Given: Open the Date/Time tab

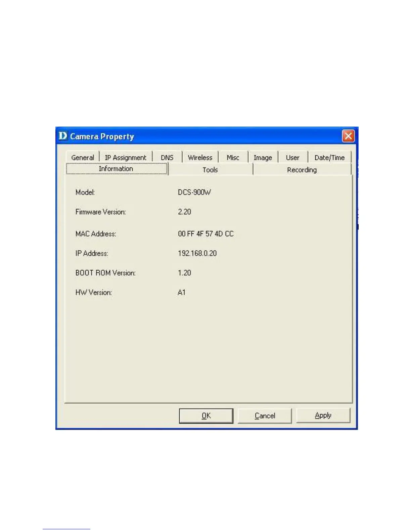Looking at the screenshot, I should [329, 158].
